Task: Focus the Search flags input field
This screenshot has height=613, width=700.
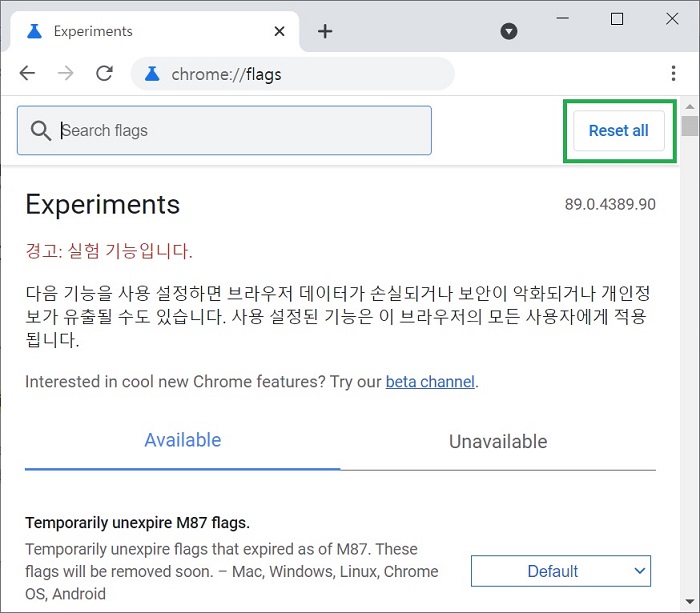Action: click(224, 130)
